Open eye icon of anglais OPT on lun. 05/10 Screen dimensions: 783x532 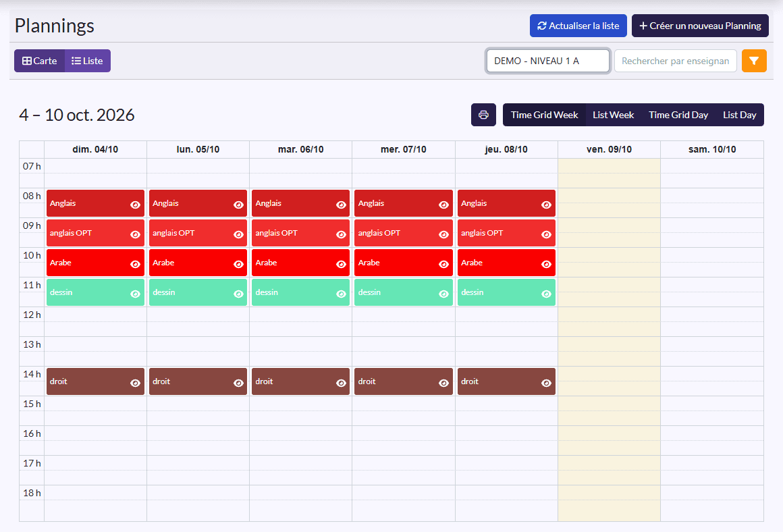(238, 234)
